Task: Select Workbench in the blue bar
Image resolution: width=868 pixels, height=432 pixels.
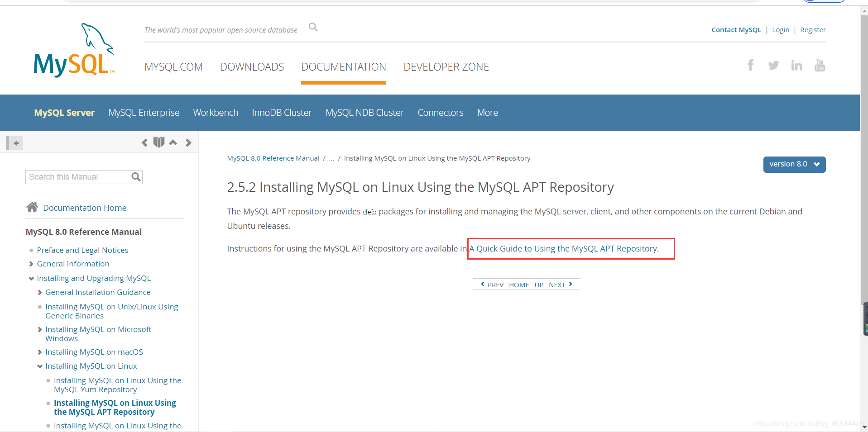Action: (216, 113)
